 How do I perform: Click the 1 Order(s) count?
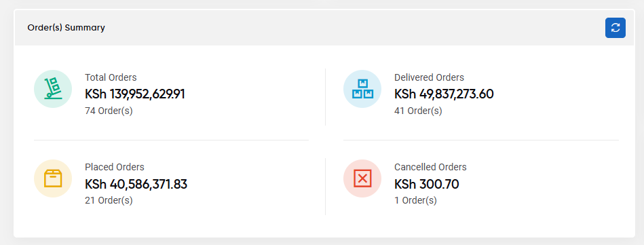(x=415, y=201)
